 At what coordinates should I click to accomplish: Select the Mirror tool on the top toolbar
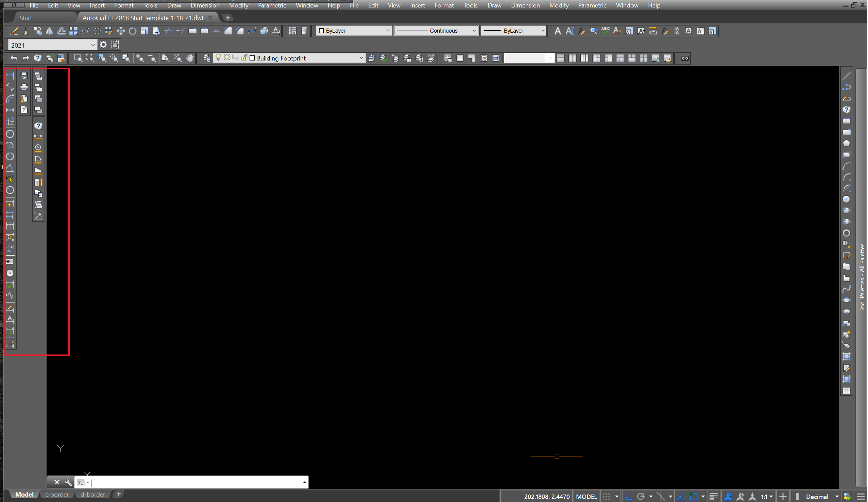[49, 31]
